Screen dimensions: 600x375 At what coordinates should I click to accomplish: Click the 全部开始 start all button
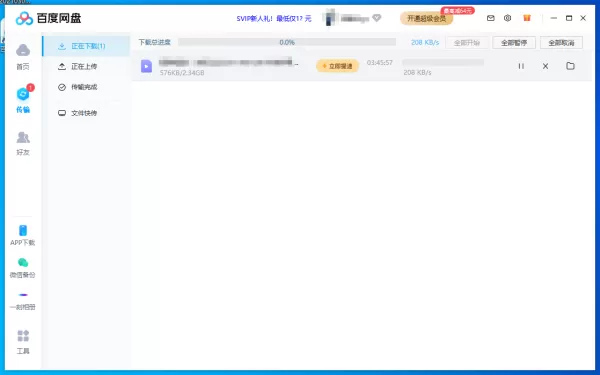pos(467,42)
